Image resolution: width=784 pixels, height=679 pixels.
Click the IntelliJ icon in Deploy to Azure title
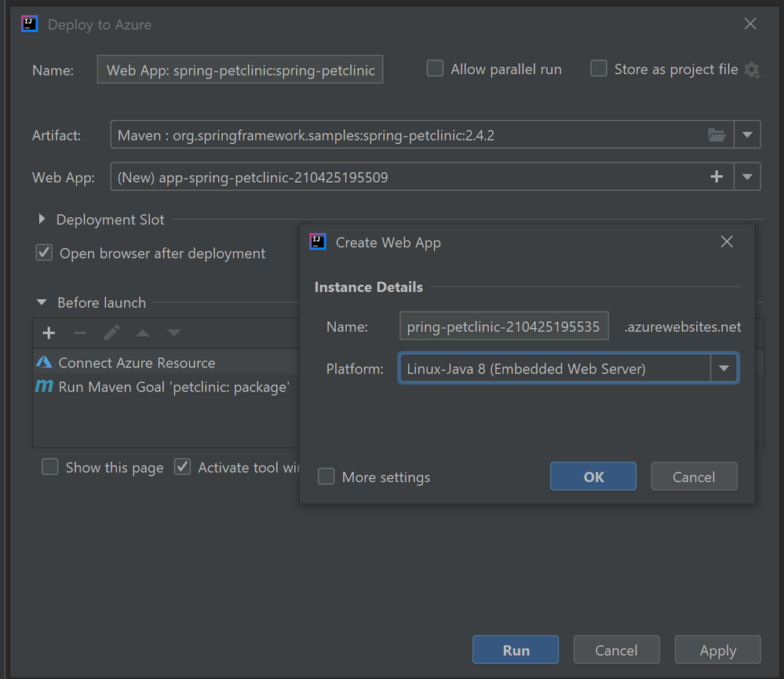(x=30, y=24)
